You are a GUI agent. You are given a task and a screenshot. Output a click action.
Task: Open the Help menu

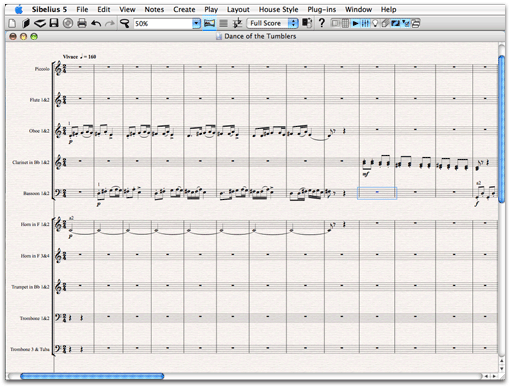388,9
